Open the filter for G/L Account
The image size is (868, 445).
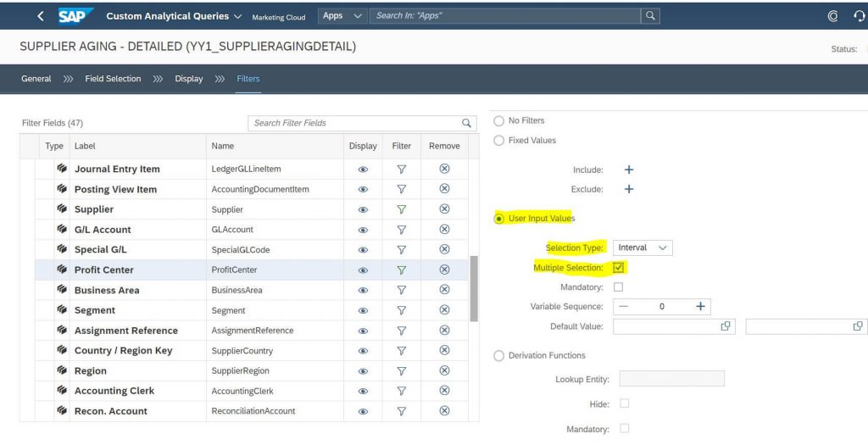pyautogui.click(x=401, y=230)
